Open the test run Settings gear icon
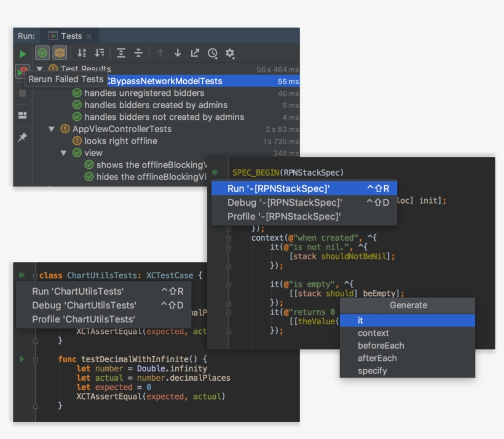504x439 pixels. coord(229,53)
